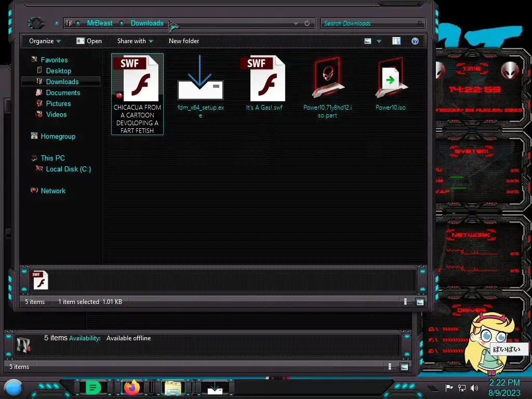Screen dimensions: 532x399
Task: Open Videos in the navigation pane
Action: pos(56,114)
